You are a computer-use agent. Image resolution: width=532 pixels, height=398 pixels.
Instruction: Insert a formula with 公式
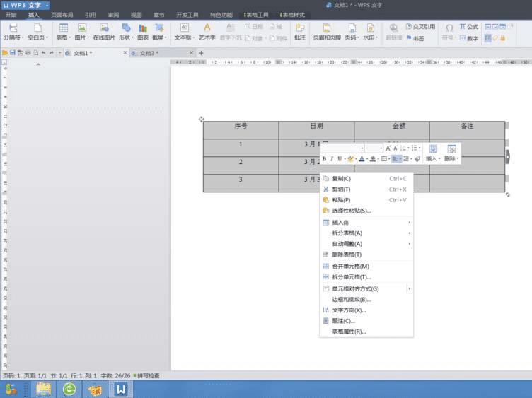point(469,26)
